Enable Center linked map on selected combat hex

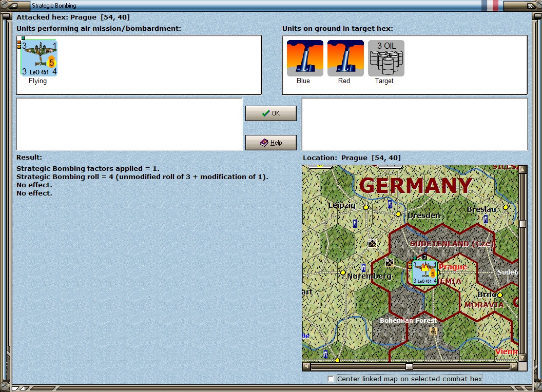(331, 379)
